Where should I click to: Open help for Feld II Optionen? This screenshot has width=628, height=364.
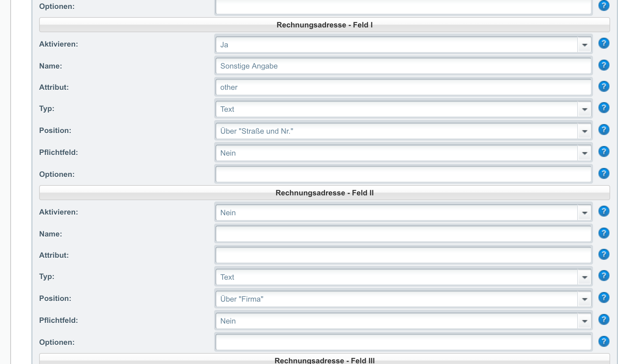(x=604, y=341)
